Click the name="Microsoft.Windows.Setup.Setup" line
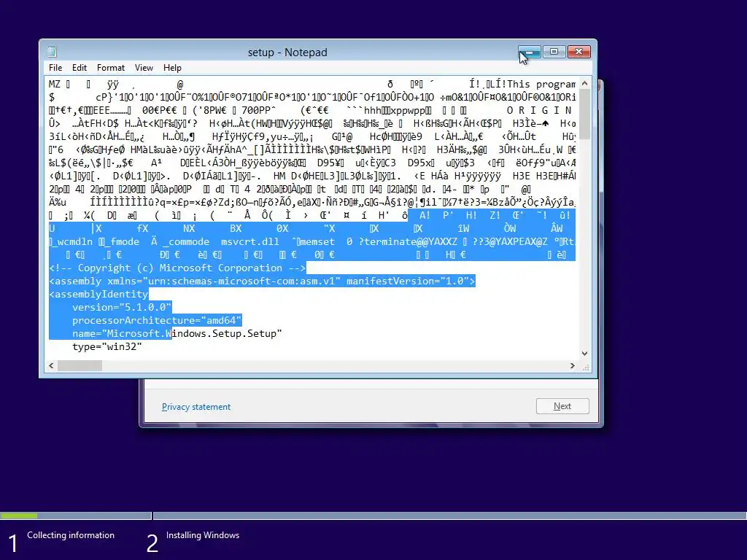 (177, 333)
